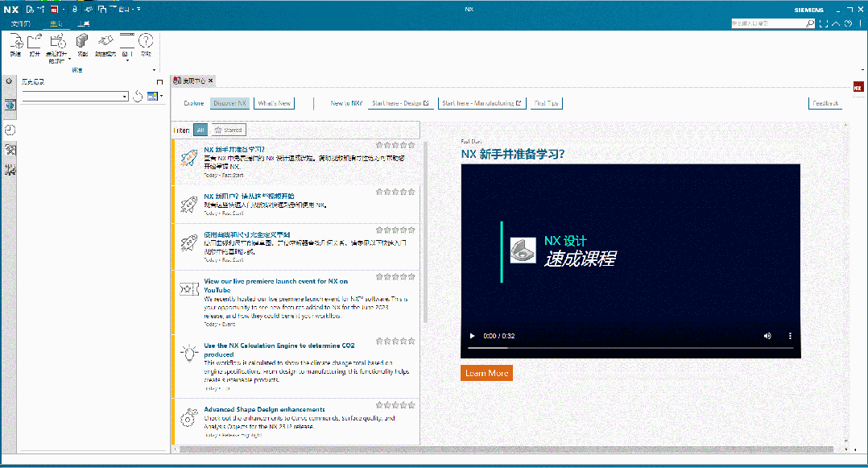Play the NX 速成课程 video
Screen dimensions: 868x468
pyautogui.click(x=472, y=336)
